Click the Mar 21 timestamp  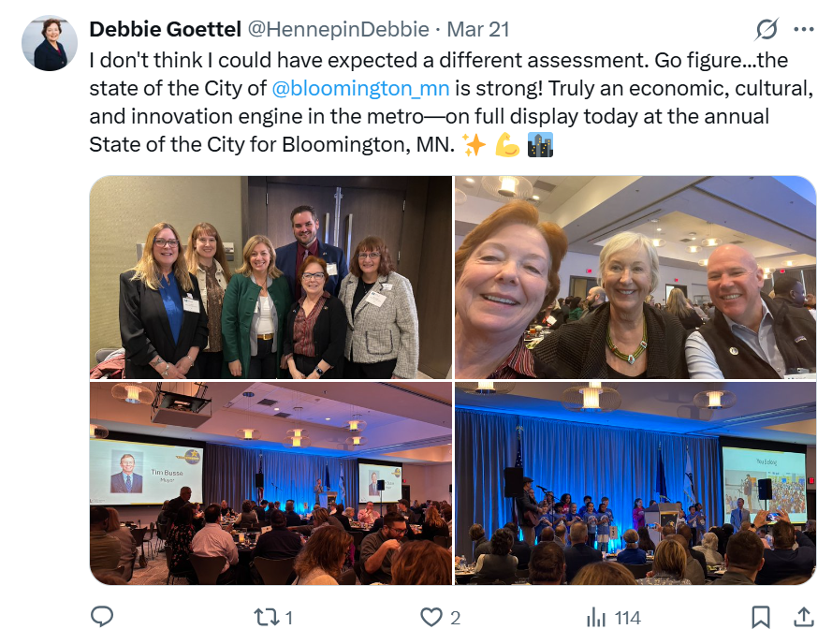(x=478, y=29)
